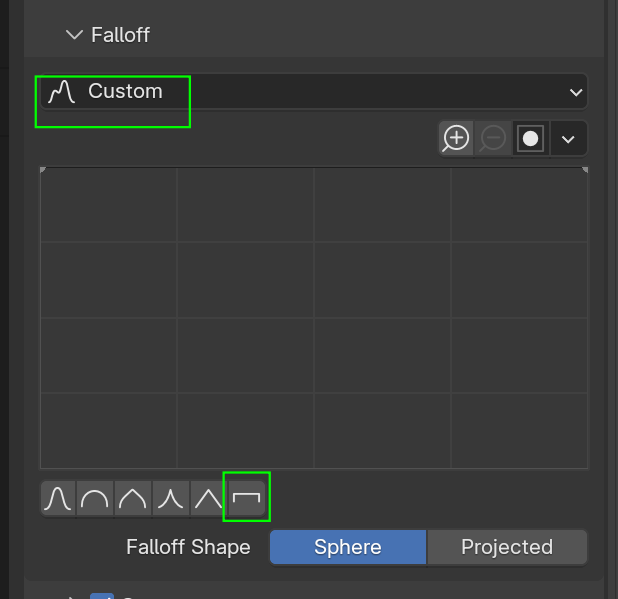Click the top-right curve control point
Viewport: 618px width, 599px height.
click(585, 171)
